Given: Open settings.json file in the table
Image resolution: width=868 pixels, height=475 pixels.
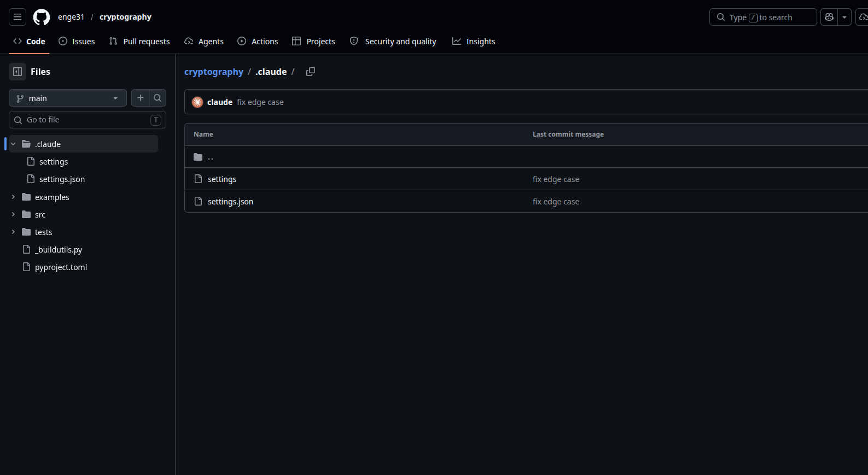Looking at the screenshot, I should [230, 202].
